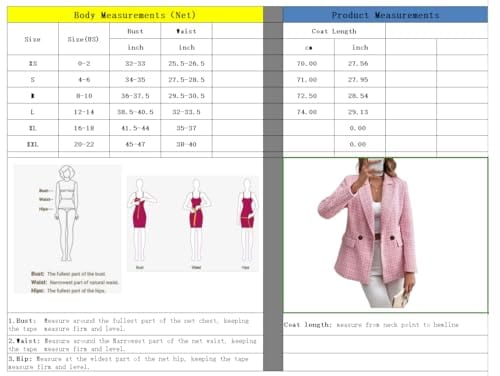Click coat length '27.95' inch cell
This screenshot has height=376, width=500.
(x=360, y=80)
